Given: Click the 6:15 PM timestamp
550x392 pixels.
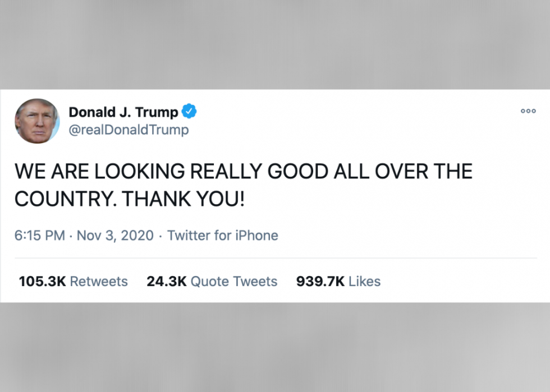Looking at the screenshot, I should (x=40, y=236).
